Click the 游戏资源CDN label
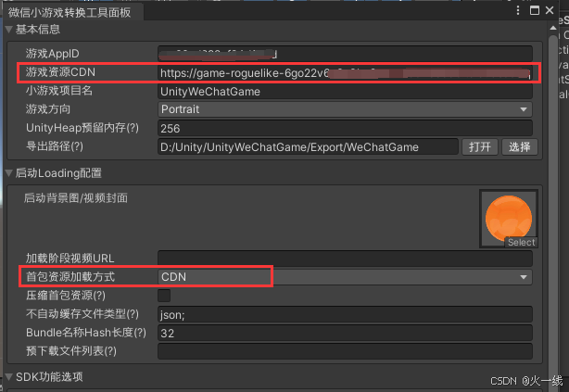This screenshot has width=569, height=392. tap(60, 72)
